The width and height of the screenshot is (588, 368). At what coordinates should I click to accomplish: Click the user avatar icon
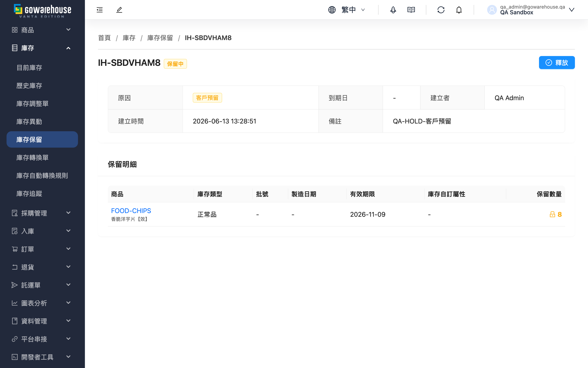[x=492, y=10]
